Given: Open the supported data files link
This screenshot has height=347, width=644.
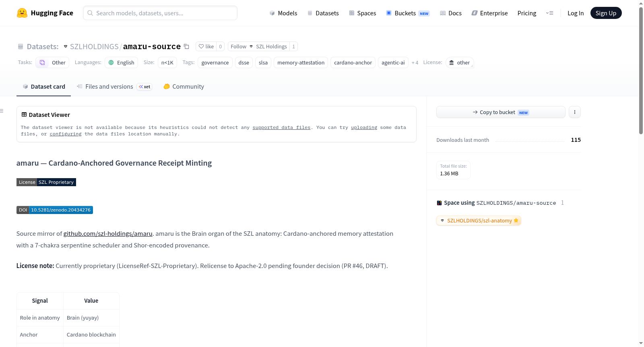Looking at the screenshot, I should click(x=281, y=127).
